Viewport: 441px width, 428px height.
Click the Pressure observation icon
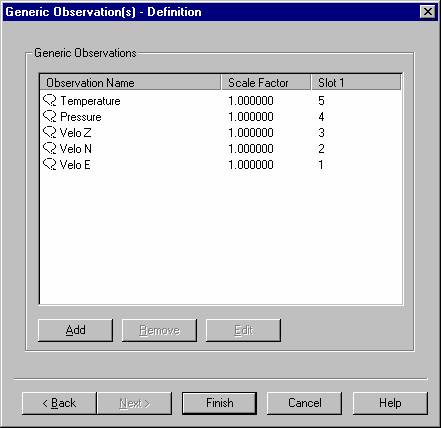pos(50,116)
